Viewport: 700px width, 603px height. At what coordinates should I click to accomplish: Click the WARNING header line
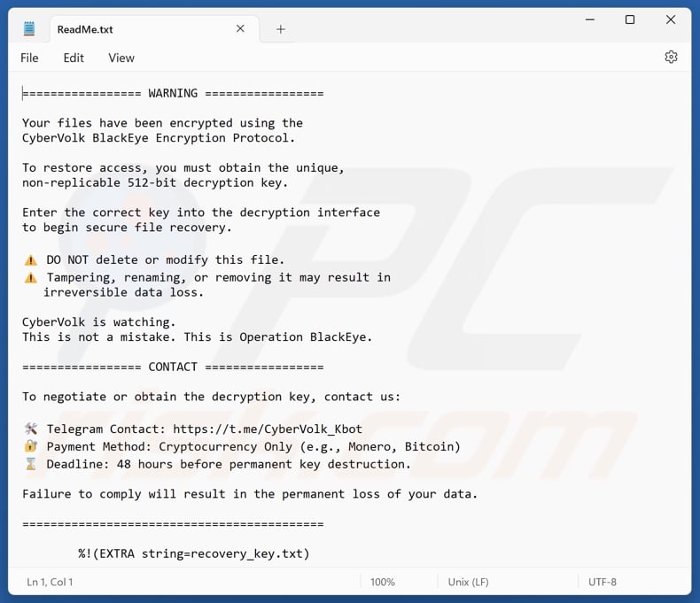click(173, 93)
